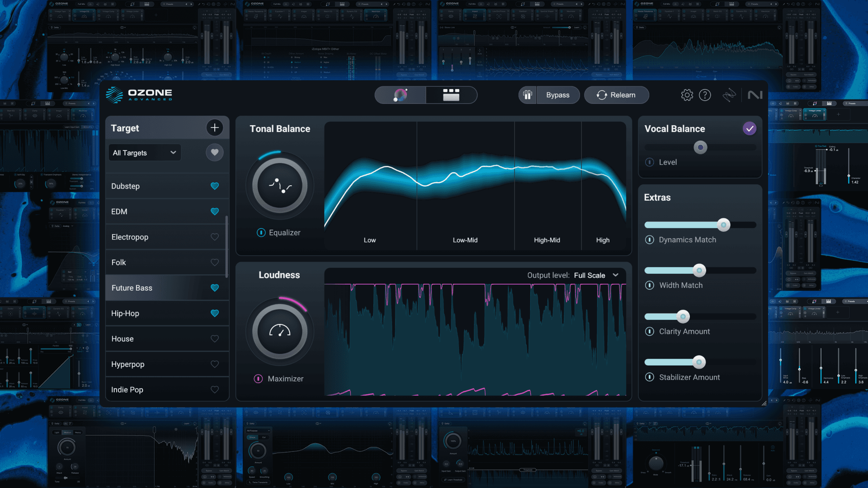This screenshot has width=868, height=488.
Task: Click the Maximizer label
Action: [x=286, y=379]
